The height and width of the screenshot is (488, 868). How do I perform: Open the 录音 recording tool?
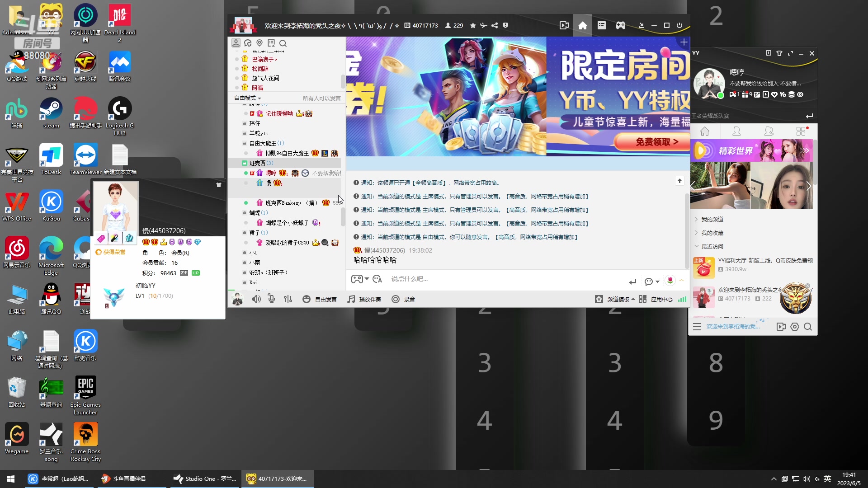tap(404, 299)
